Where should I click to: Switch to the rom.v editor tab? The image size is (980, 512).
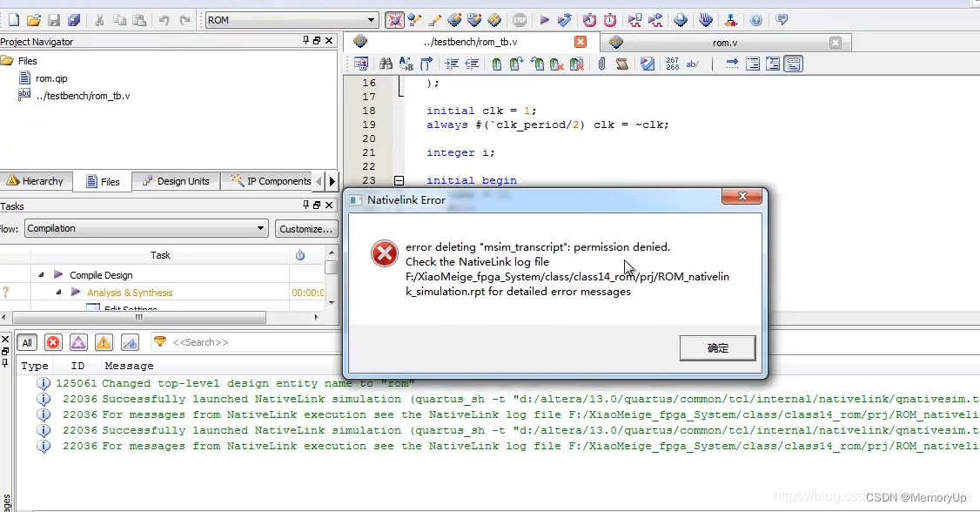click(x=725, y=42)
